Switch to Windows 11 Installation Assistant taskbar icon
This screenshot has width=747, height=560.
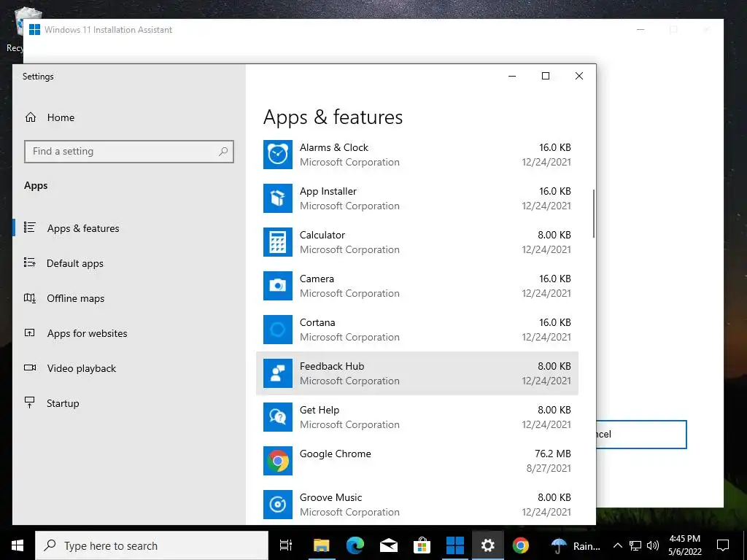[x=455, y=545]
